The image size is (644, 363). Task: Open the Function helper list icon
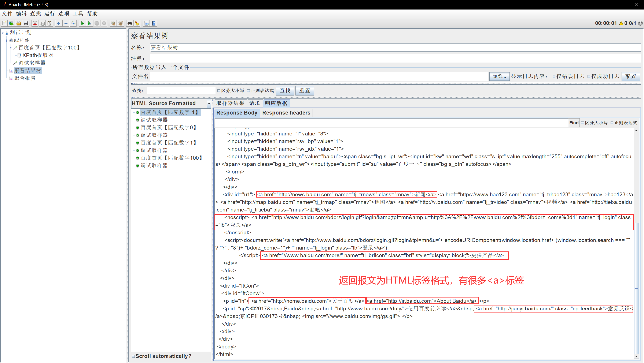click(146, 23)
